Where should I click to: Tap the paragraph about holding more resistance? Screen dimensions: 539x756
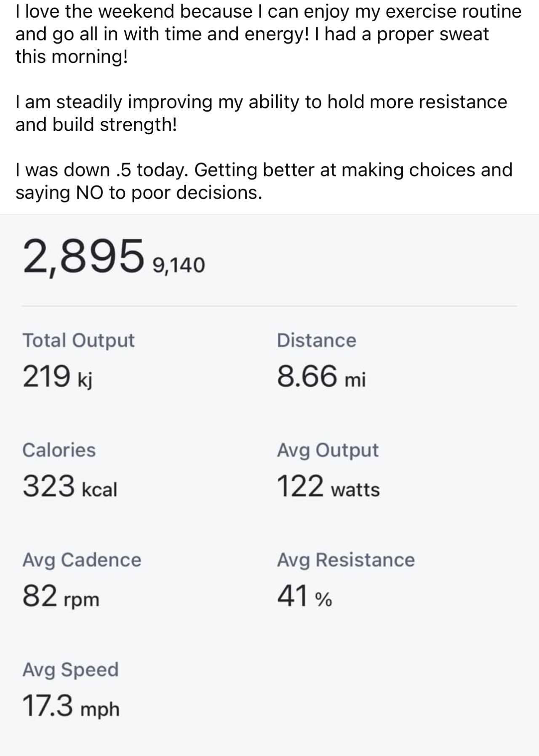coord(261,113)
